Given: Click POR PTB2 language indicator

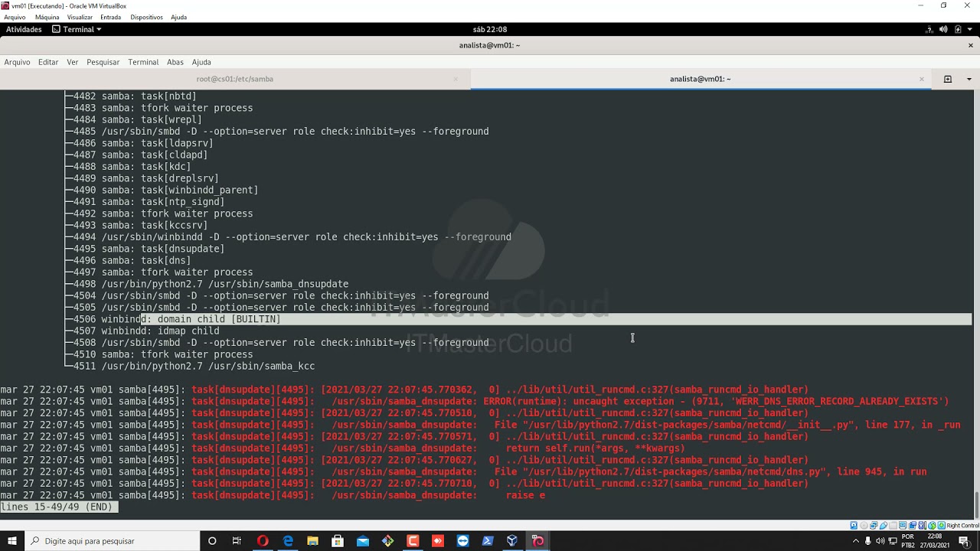Looking at the screenshot, I should pos(908,541).
